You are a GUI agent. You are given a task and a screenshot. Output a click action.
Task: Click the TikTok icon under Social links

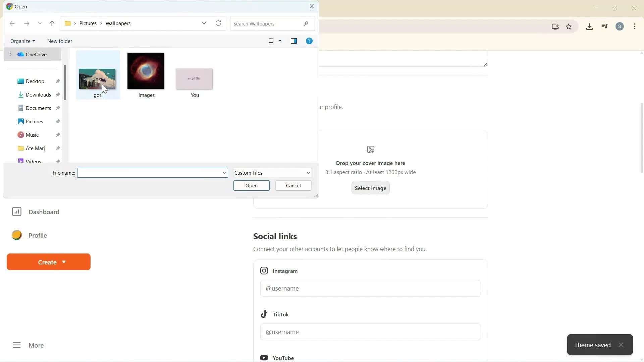click(264, 314)
